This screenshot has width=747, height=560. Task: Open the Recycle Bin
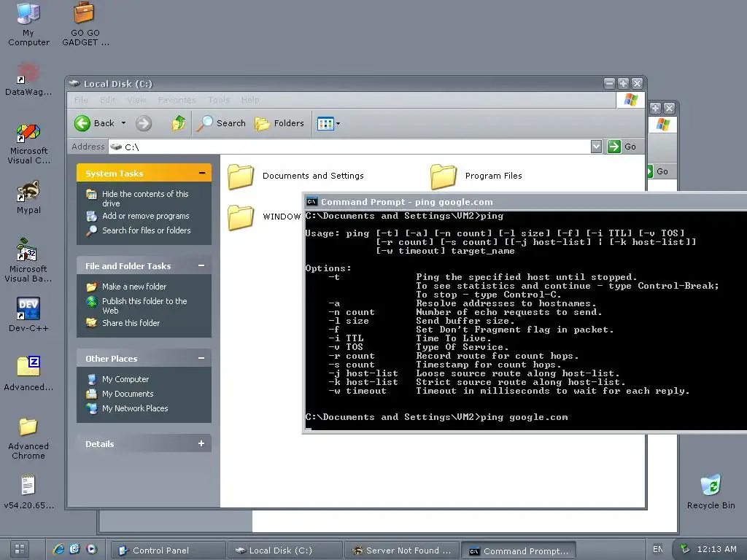tap(711, 491)
